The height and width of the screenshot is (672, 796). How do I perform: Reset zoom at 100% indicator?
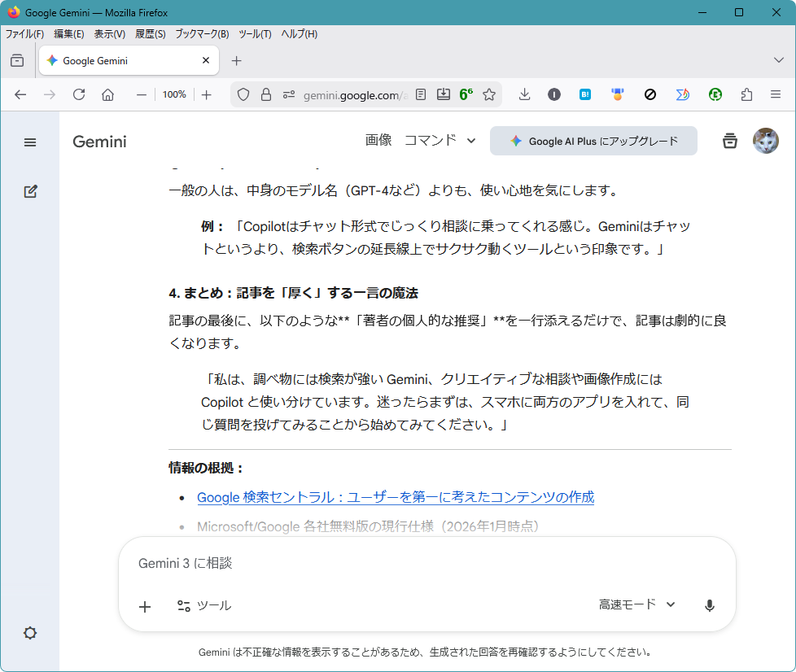(174, 94)
